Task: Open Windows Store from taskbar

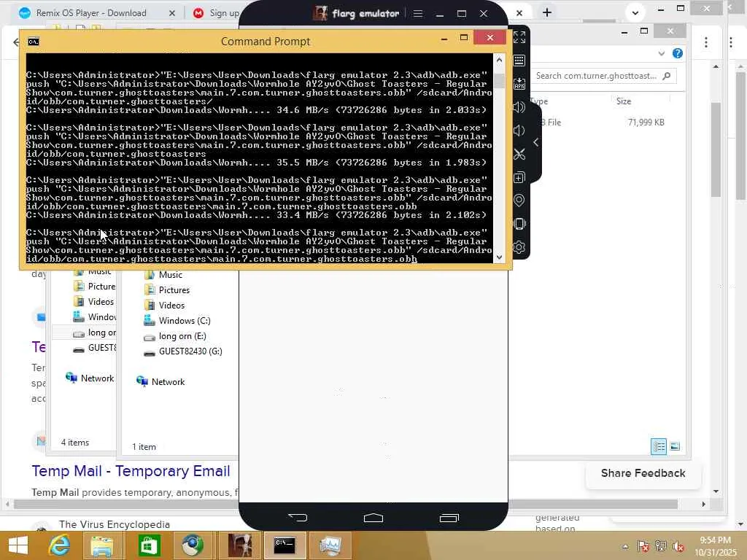Action: (x=148, y=545)
